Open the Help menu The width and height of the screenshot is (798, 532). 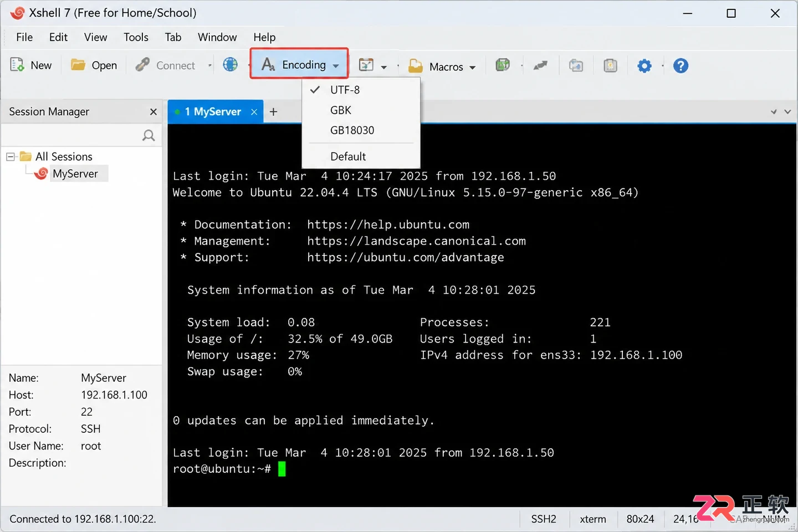tap(264, 37)
